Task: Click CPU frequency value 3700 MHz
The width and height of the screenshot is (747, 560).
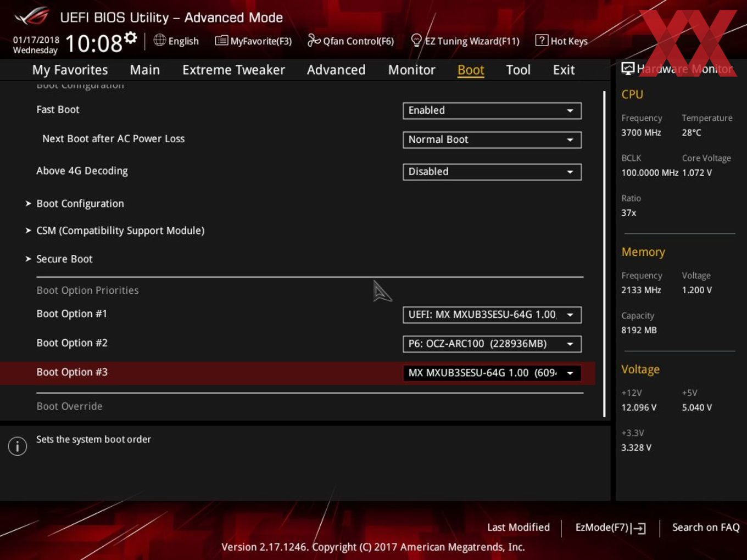Action: click(641, 132)
